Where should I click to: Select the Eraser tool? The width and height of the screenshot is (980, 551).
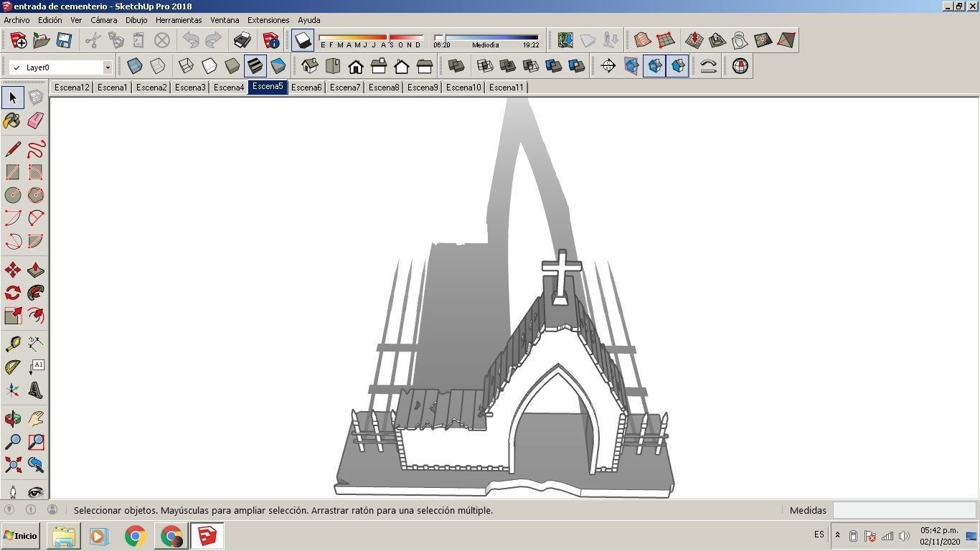(x=35, y=121)
